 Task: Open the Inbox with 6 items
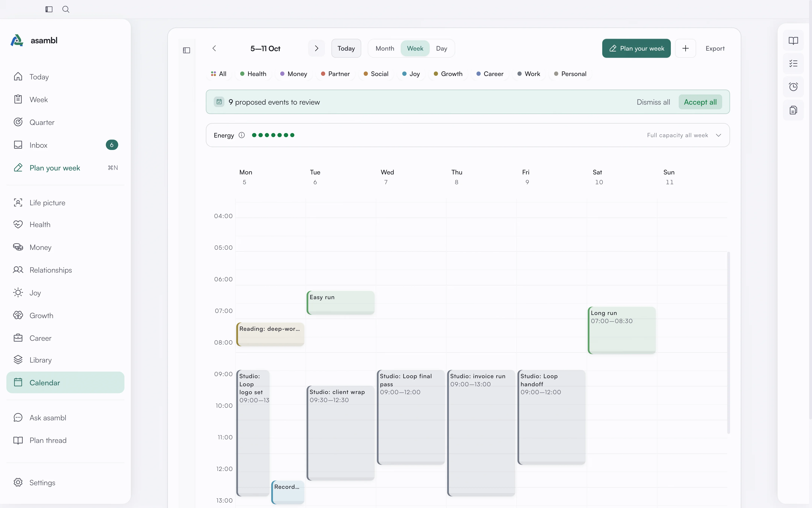(65, 145)
